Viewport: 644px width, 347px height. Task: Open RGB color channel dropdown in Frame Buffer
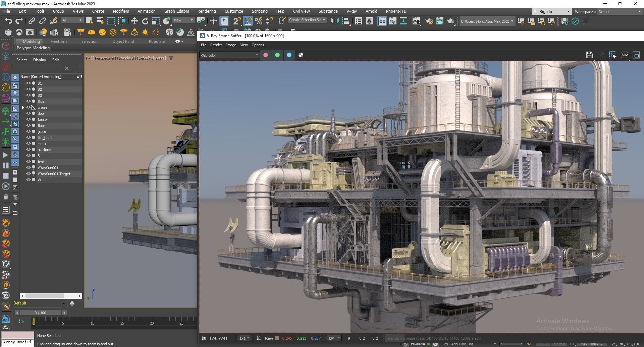pos(229,55)
